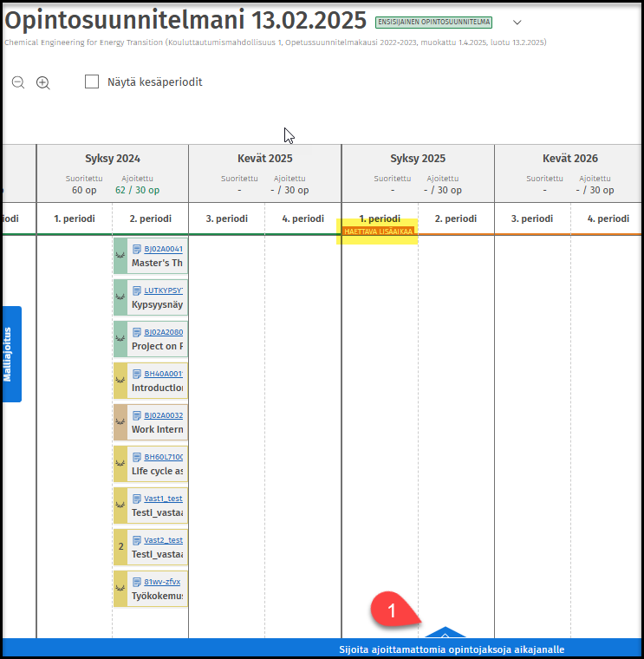This screenshot has width=644, height=659.
Task: Click the zoom out magnifier icon
Action: [x=18, y=82]
